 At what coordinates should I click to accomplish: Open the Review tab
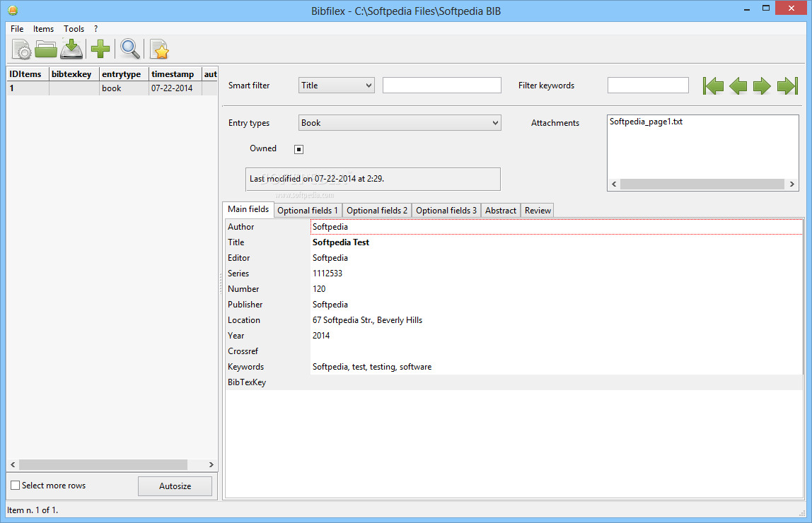point(538,211)
